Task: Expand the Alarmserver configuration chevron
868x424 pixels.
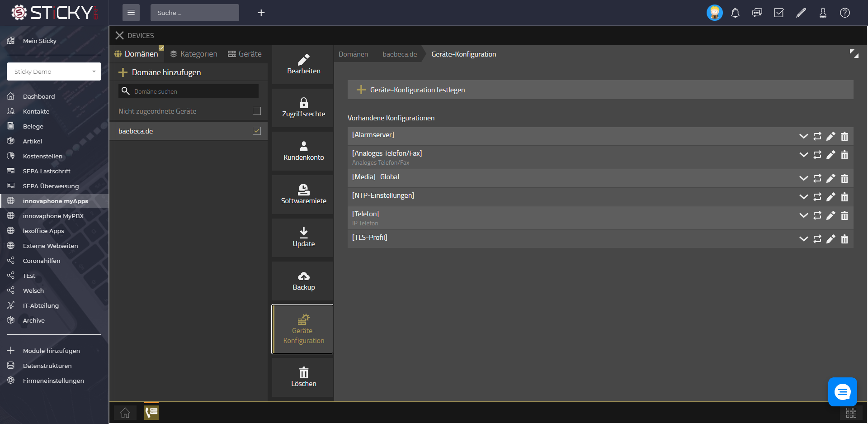Action: coord(803,136)
